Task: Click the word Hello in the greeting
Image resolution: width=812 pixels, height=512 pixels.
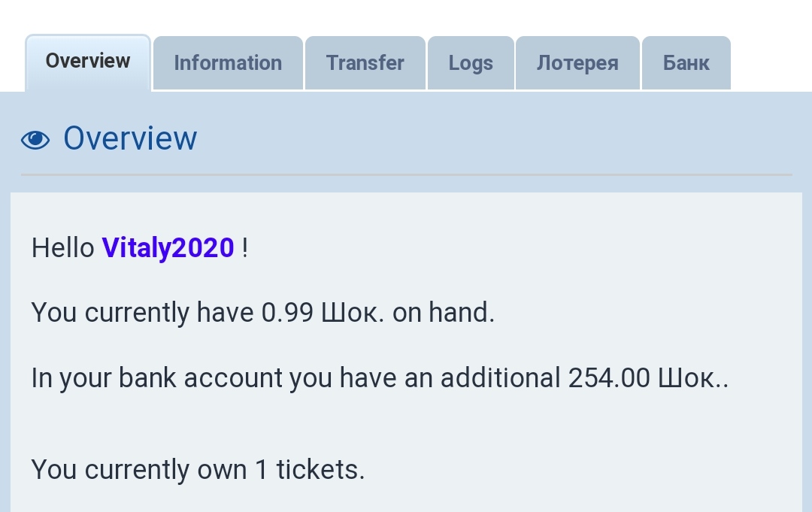Action: [x=63, y=247]
